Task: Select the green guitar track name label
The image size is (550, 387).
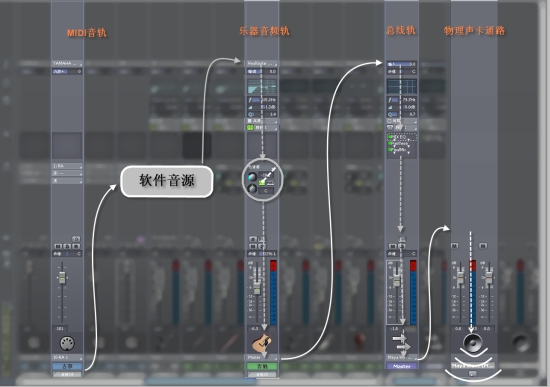Action: [x=262, y=366]
